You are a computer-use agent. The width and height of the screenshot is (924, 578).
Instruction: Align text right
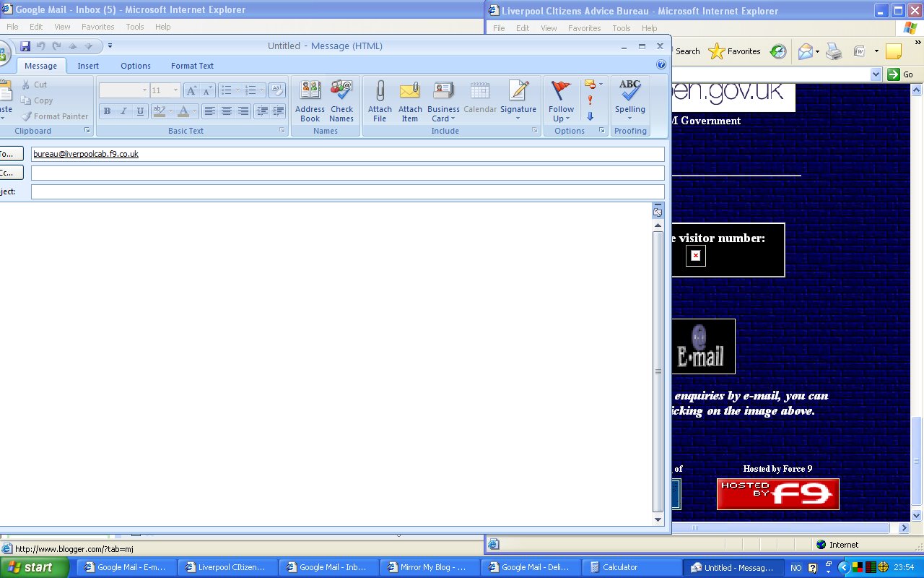pyautogui.click(x=243, y=111)
